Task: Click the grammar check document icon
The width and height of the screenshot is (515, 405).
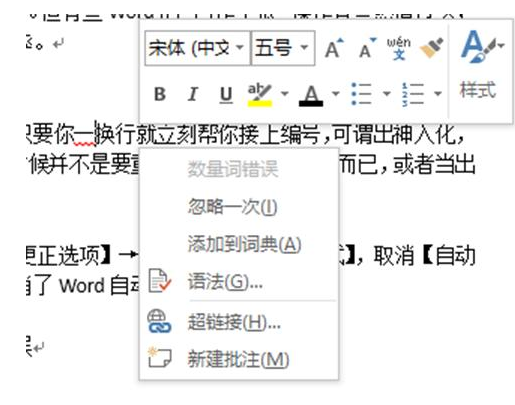Action: (159, 281)
